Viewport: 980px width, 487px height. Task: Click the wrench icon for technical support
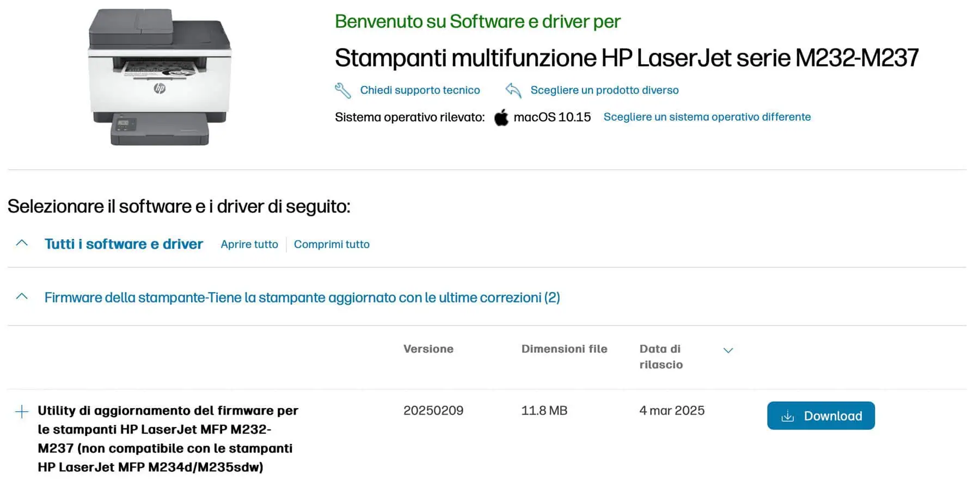[x=342, y=90]
